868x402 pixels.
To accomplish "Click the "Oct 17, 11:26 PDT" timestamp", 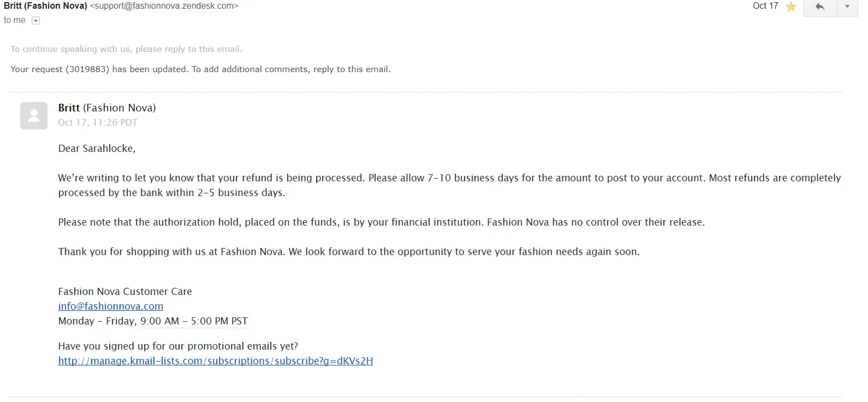I will click(98, 123).
